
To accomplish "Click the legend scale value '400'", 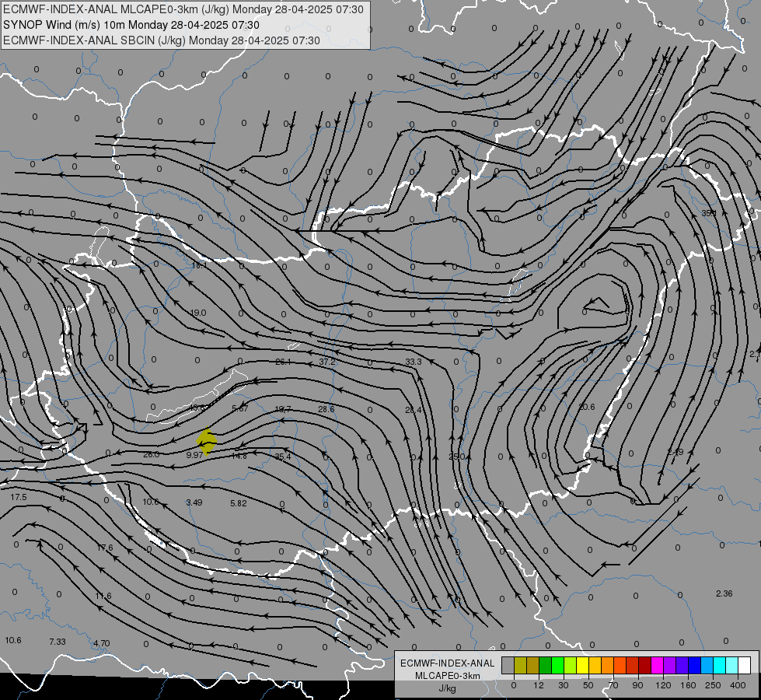I will pyautogui.click(x=738, y=685).
